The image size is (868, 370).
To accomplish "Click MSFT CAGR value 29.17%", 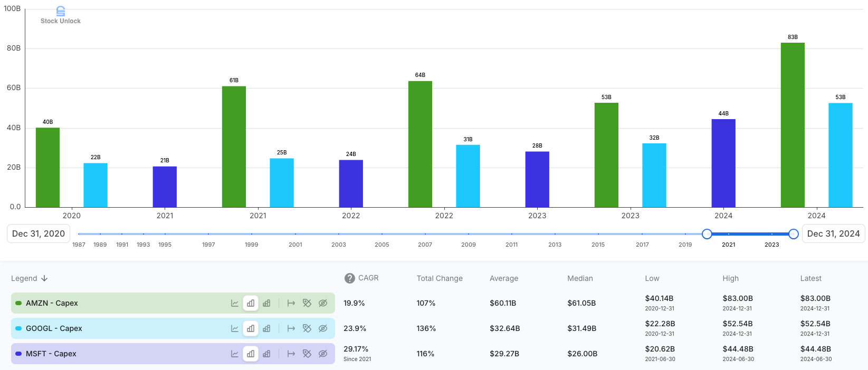I will point(356,349).
